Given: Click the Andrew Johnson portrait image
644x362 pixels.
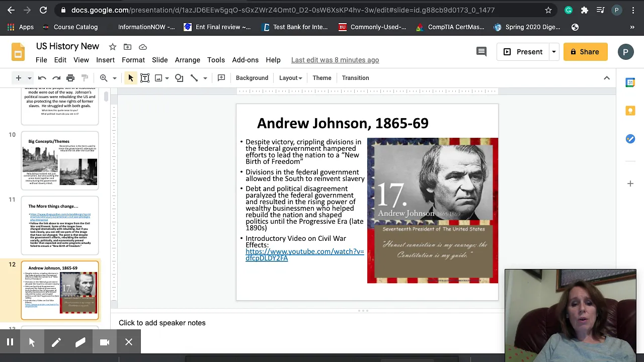Looking at the screenshot, I should click(x=433, y=210).
